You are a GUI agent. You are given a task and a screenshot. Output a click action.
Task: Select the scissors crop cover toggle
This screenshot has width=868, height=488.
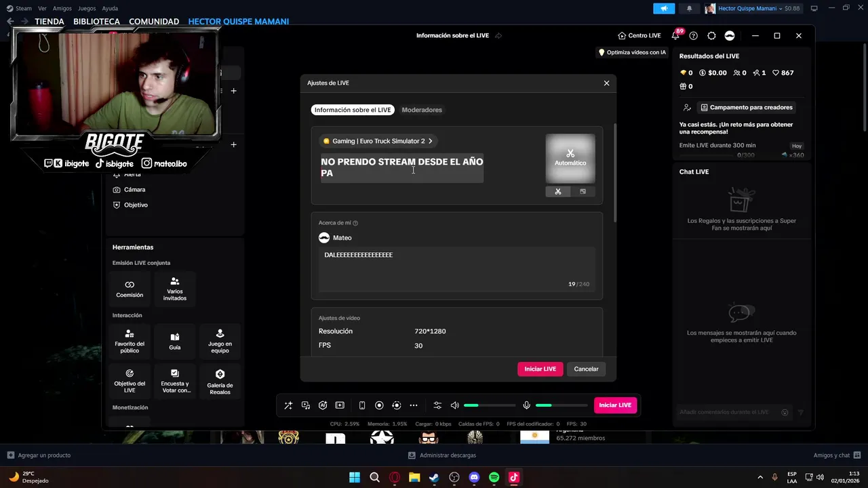click(x=558, y=191)
